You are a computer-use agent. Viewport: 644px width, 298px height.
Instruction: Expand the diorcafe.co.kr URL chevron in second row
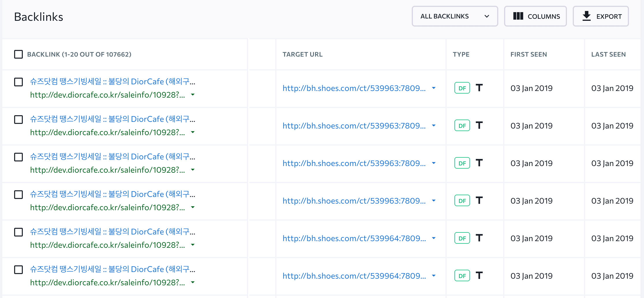(193, 133)
